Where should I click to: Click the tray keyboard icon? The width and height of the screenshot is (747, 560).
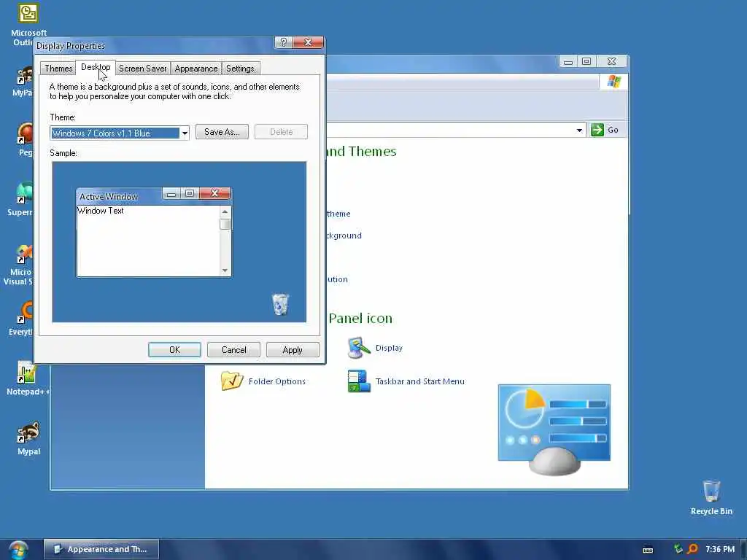[x=648, y=550]
